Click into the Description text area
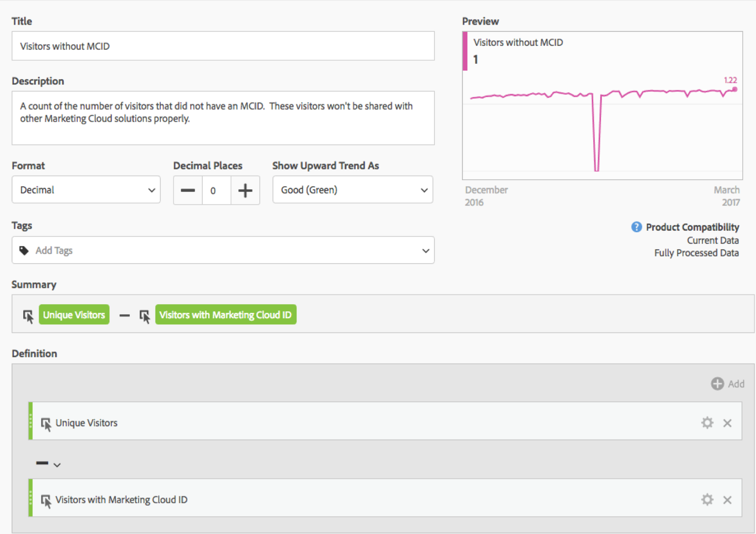The width and height of the screenshot is (756, 534). pyautogui.click(x=223, y=118)
